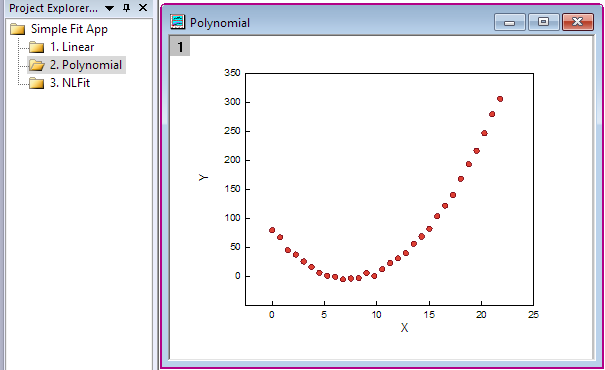Click the 350 tick label on Y axis
605x370 pixels.
pyautogui.click(x=232, y=73)
